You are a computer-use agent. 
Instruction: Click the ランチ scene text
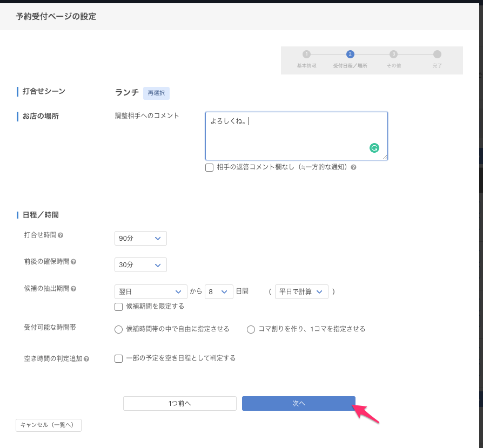click(127, 93)
